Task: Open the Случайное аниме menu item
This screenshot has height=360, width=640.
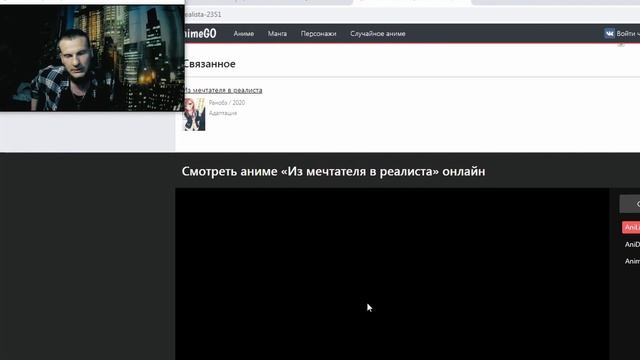Action: (378, 34)
